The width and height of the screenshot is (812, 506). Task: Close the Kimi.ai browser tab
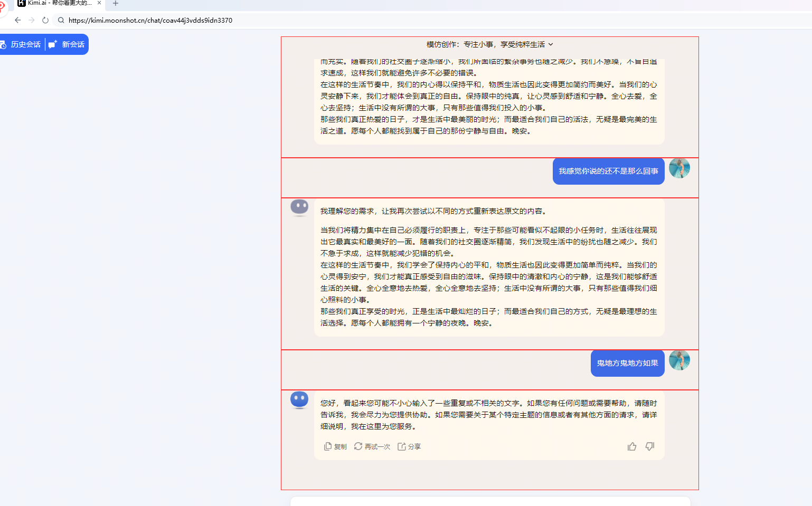point(99,3)
